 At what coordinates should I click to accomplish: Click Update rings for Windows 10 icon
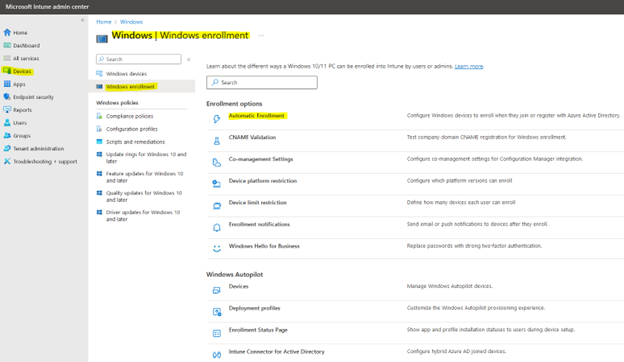coord(99,154)
